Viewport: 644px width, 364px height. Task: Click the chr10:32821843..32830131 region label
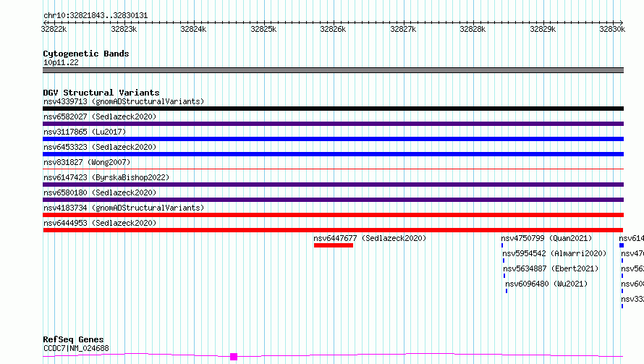[96, 16]
